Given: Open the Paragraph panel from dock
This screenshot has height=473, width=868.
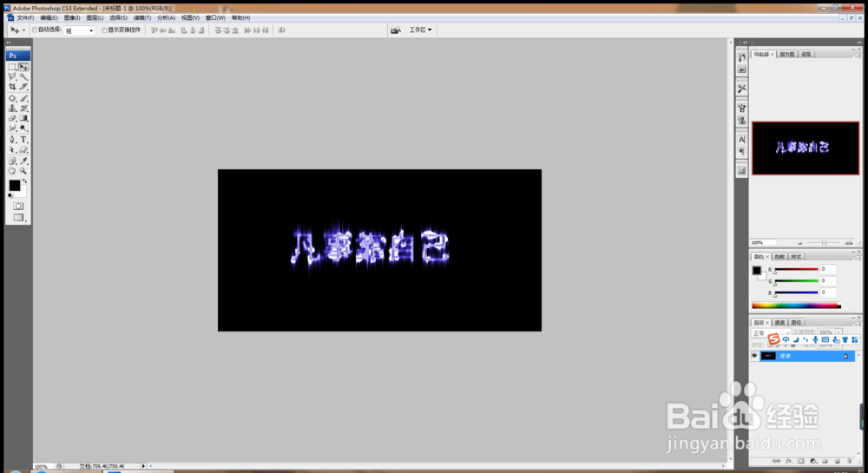Looking at the screenshot, I should pos(742,152).
